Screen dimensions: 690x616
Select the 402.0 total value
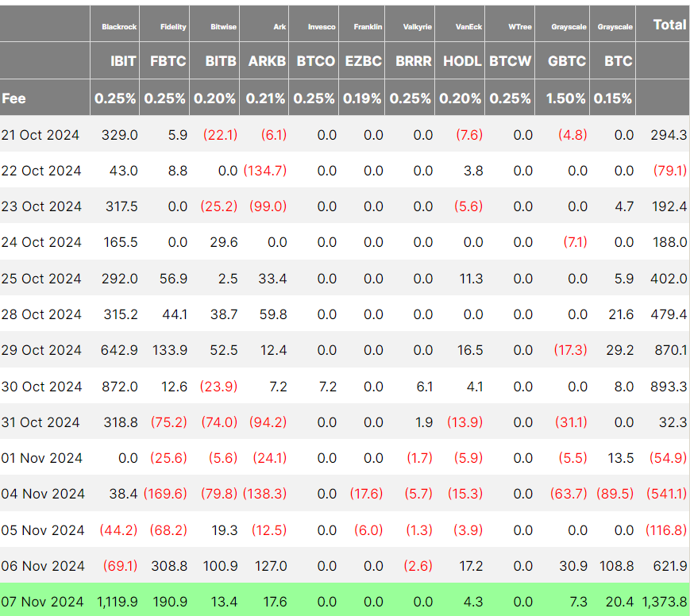[669, 279]
